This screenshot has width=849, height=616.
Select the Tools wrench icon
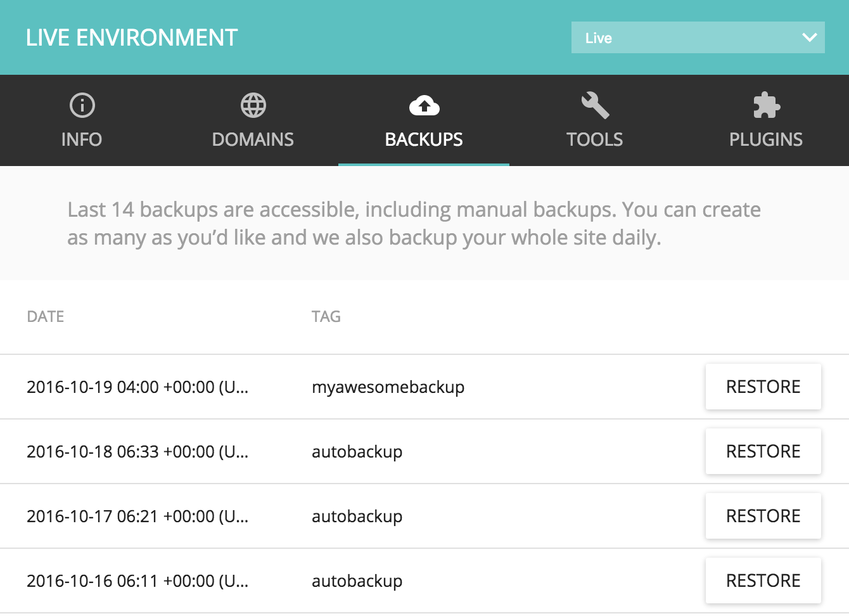point(595,103)
